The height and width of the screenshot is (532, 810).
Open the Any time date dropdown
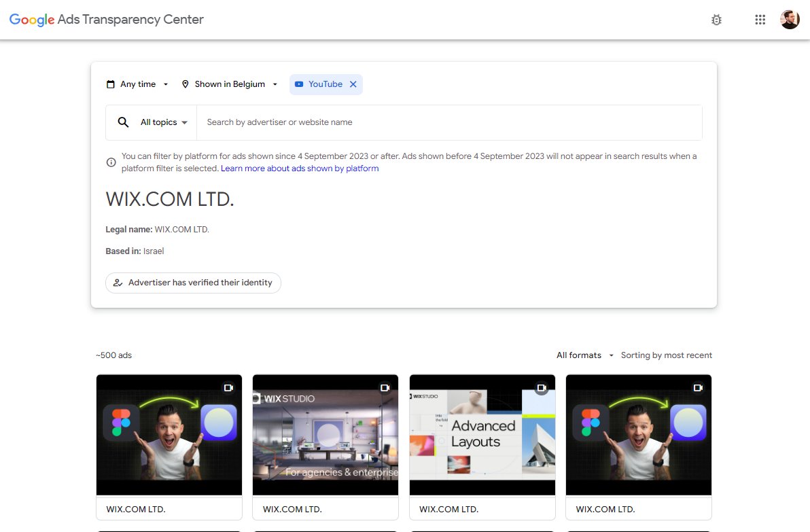click(137, 84)
